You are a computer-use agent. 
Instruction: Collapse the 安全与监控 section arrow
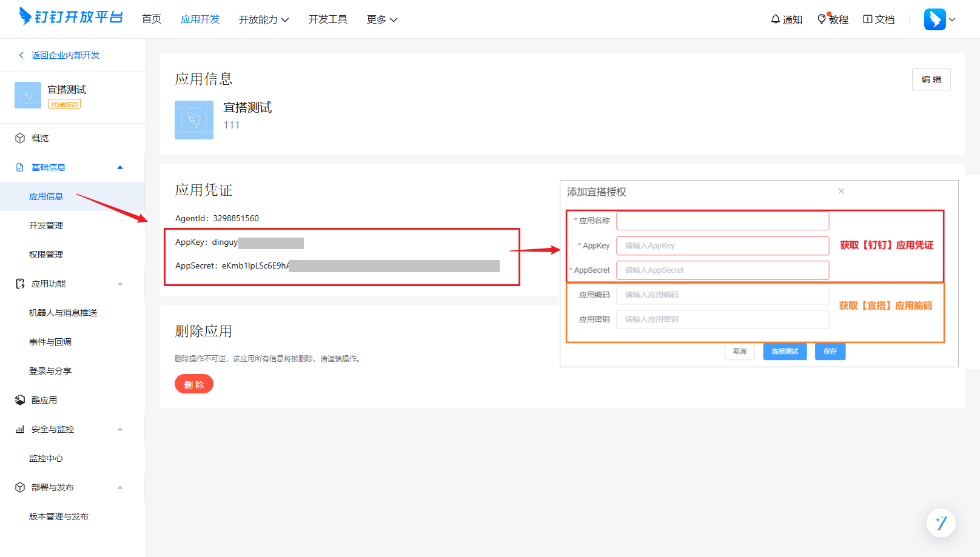tap(120, 429)
